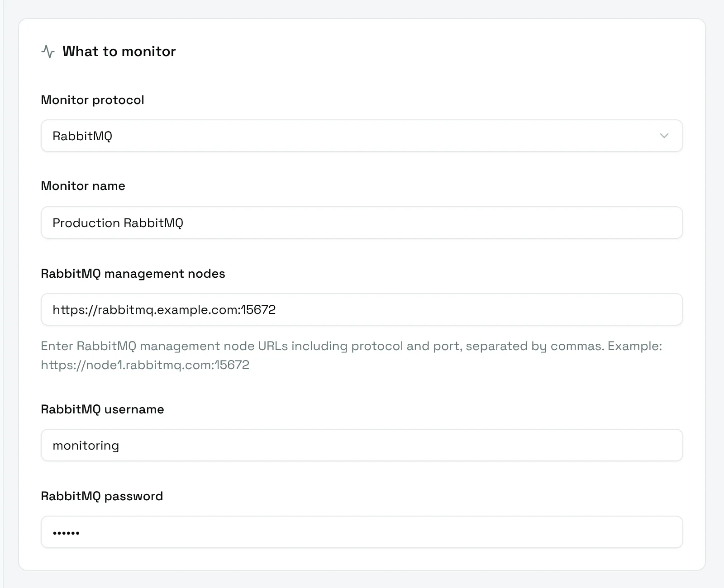
Task: Click the activity pulse icon beside What to monitor
Action: (x=48, y=52)
